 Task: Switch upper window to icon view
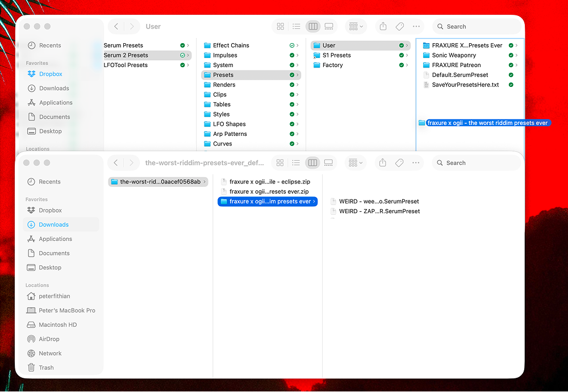(x=281, y=27)
